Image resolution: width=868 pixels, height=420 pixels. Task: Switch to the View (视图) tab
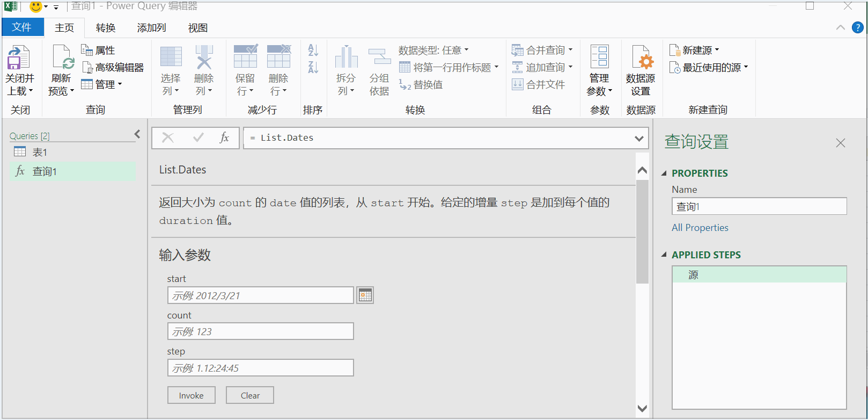click(197, 27)
